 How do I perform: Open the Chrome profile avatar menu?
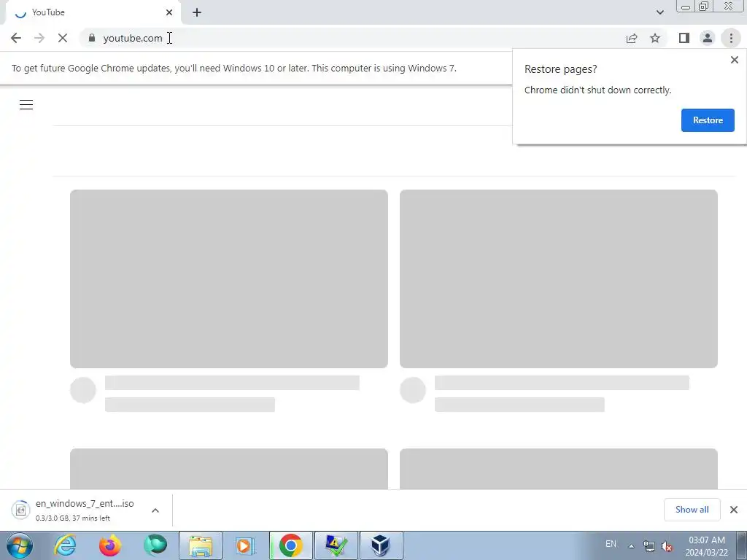point(708,38)
